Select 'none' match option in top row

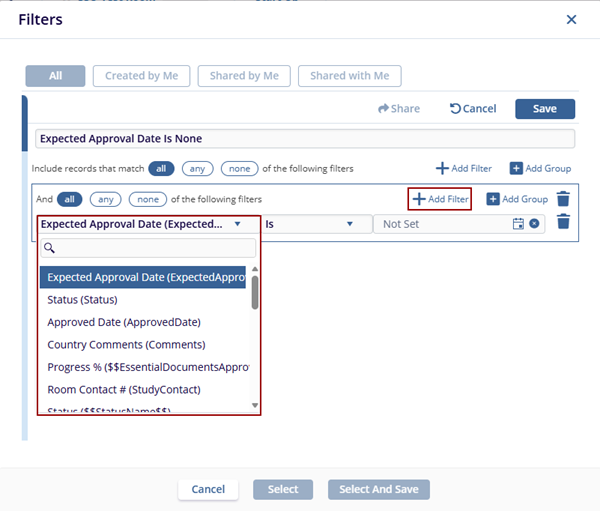[239, 169]
